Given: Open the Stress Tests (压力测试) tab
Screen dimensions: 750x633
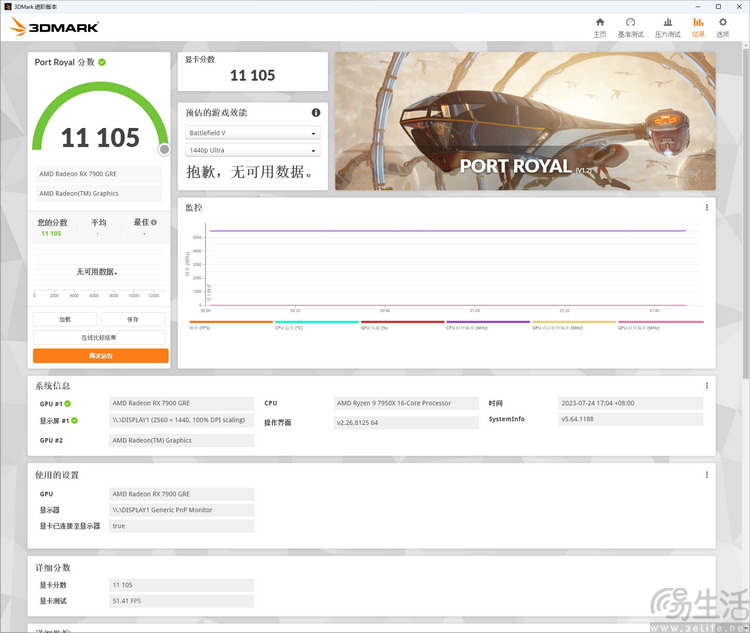Looking at the screenshot, I should [668, 28].
